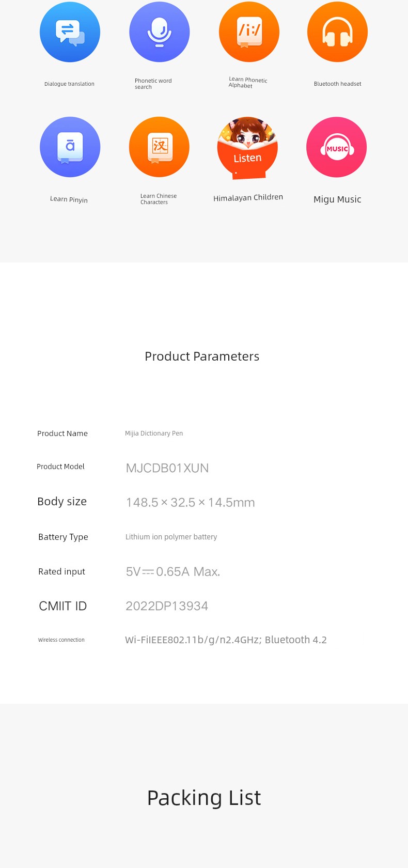Select the Mijia Dictionary Pen product name
This screenshot has width=408, height=868.
[154, 433]
